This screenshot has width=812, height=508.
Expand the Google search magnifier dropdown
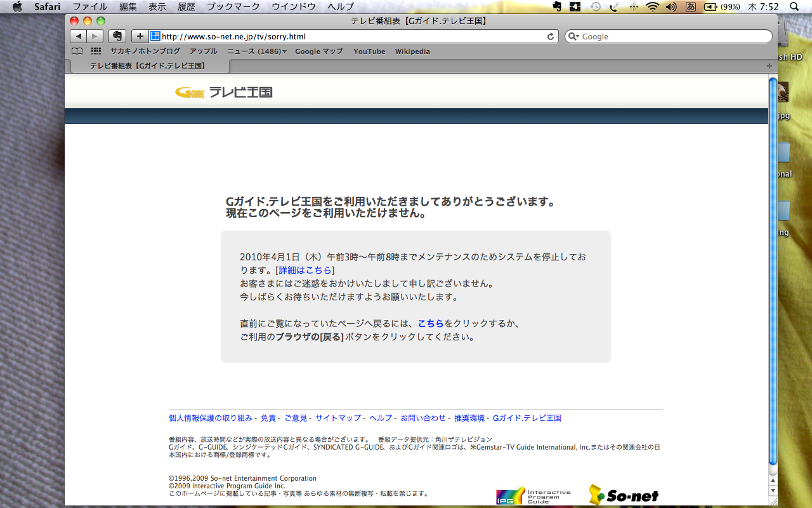573,37
